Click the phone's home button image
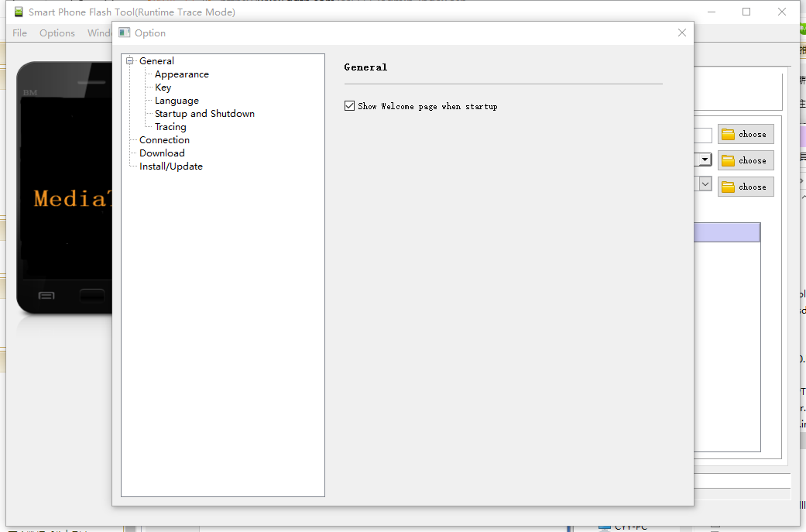This screenshot has height=532, width=806. pyautogui.click(x=92, y=296)
